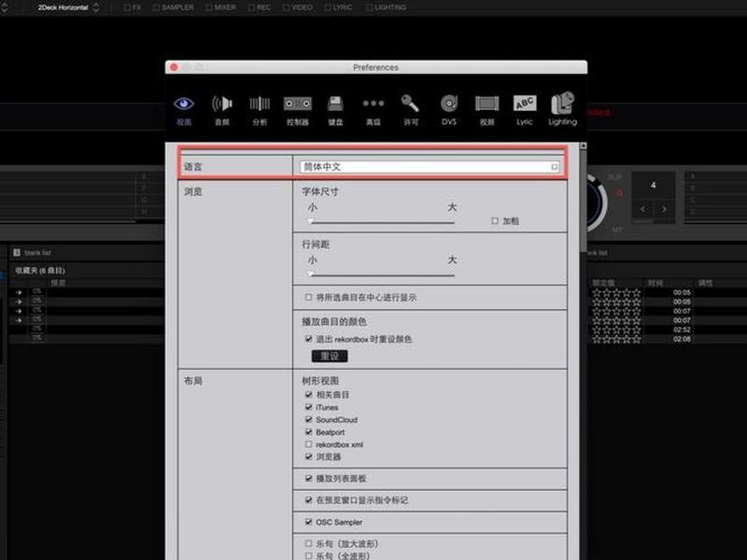Click star rating of the 02:52 track
Screen dimensions: 747x560
[x=616, y=329]
